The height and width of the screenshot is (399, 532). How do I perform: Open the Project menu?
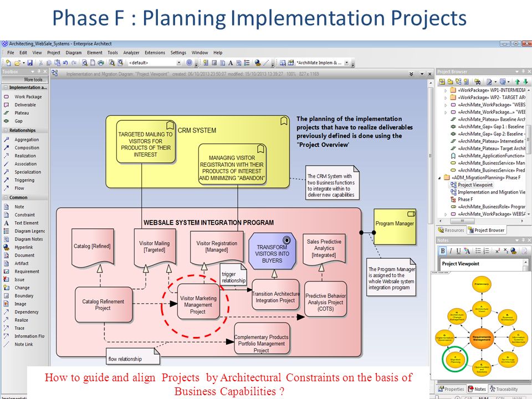pyautogui.click(x=54, y=53)
